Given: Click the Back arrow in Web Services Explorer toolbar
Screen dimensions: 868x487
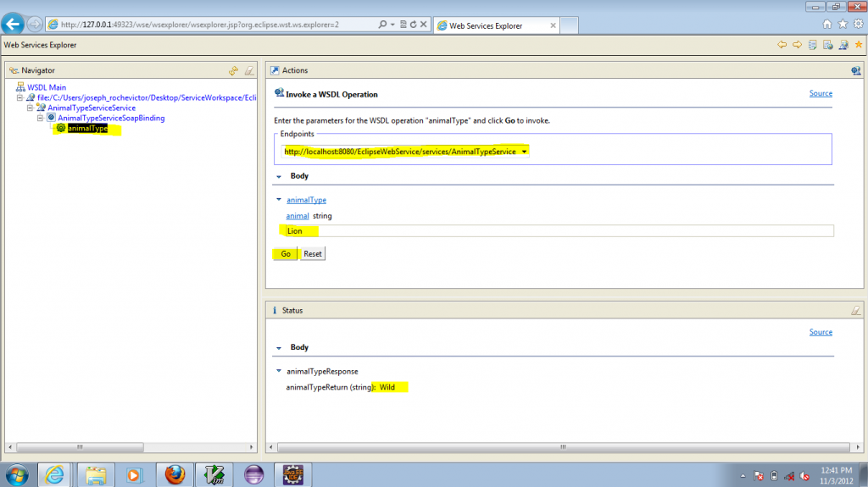Looking at the screenshot, I should pos(782,45).
